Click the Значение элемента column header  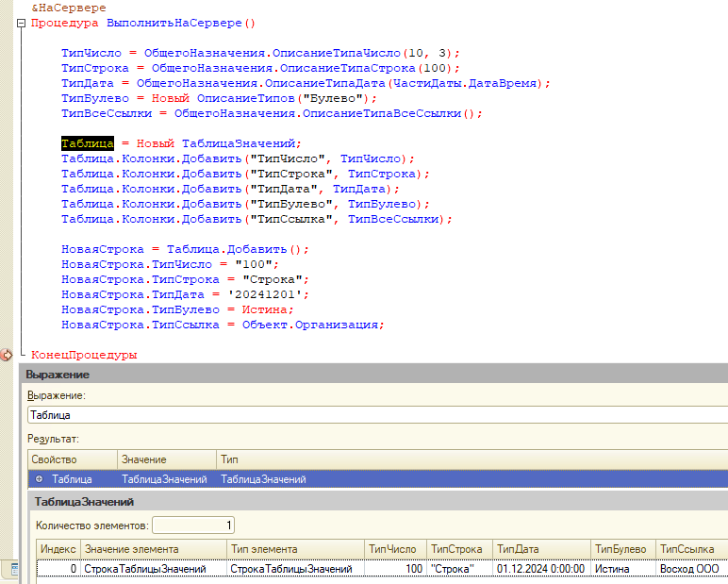pyautogui.click(x=153, y=549)
